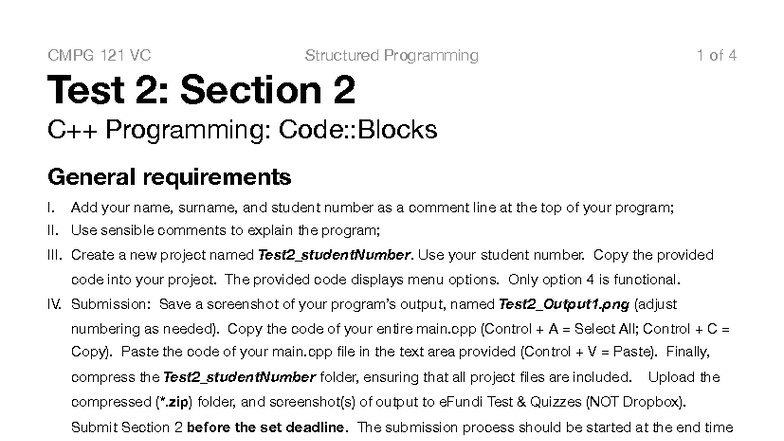Click the Roman numeral II list marker
The image size is (784, 441).
52,231
